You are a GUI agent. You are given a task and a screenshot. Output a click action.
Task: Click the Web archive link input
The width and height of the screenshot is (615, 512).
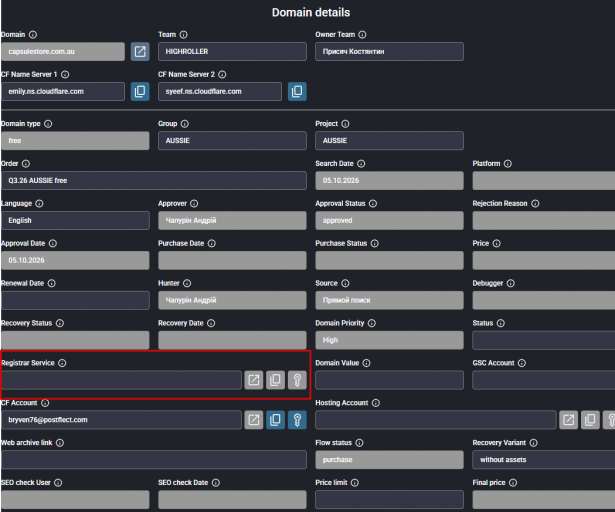154,460
